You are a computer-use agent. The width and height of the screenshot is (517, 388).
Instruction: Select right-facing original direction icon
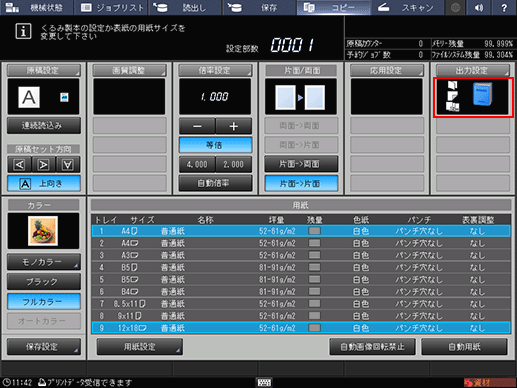43,165
